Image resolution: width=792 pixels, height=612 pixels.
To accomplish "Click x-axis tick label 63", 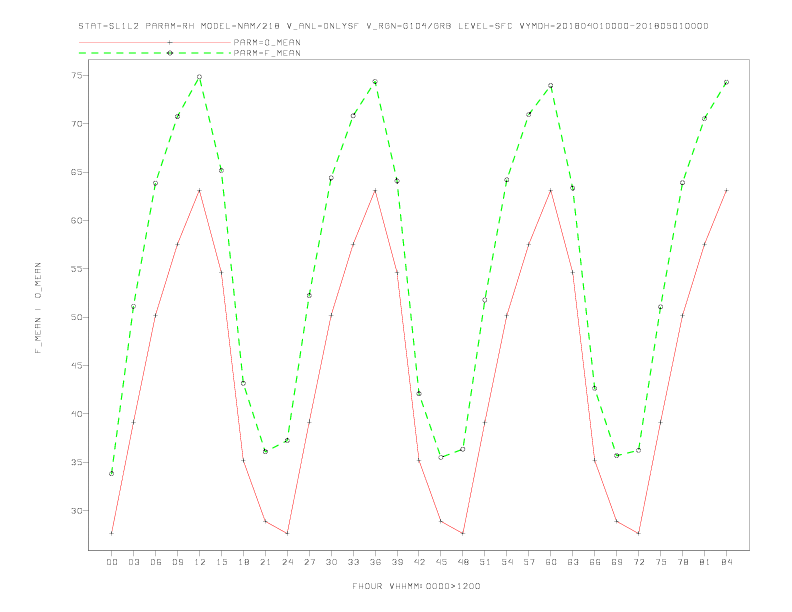I will [x=573, y=562].
